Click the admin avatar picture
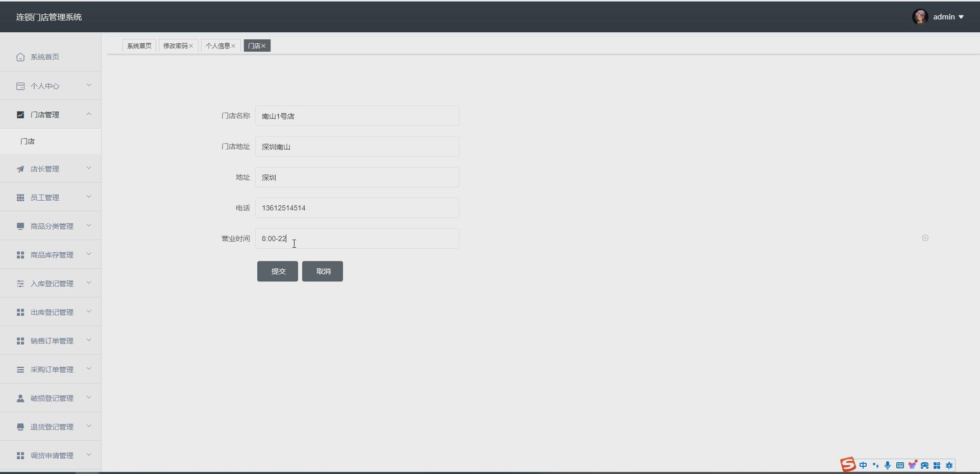Viewport: 980px width, 474px height. (x=920, y=17)
